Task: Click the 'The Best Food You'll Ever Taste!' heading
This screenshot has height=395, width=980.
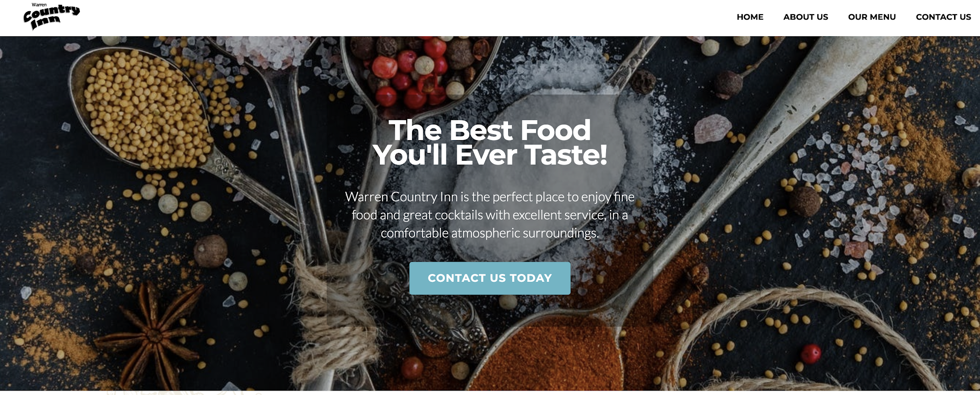Action: click(x=490, y=143)
